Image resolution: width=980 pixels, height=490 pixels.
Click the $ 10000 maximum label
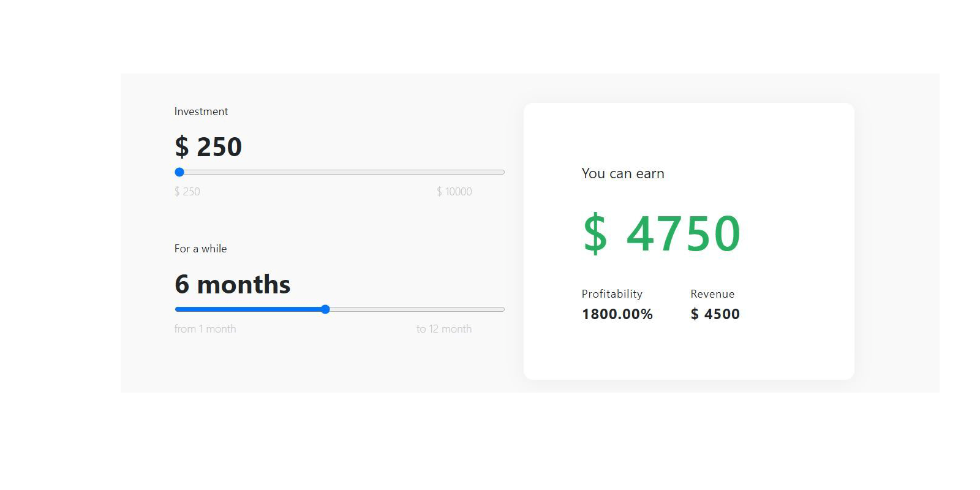point(454,192)
